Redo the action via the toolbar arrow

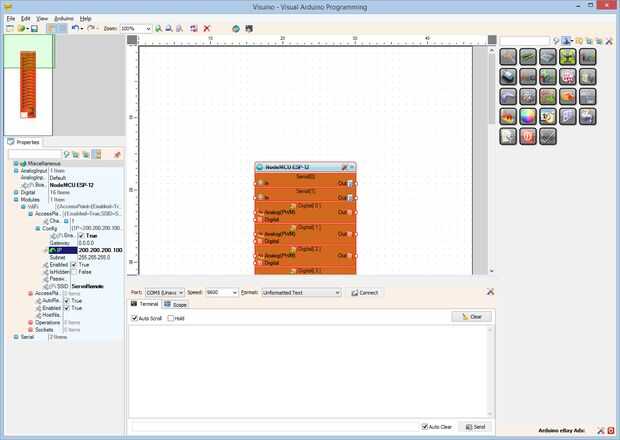pyautogui.click(x=91, y=28)
